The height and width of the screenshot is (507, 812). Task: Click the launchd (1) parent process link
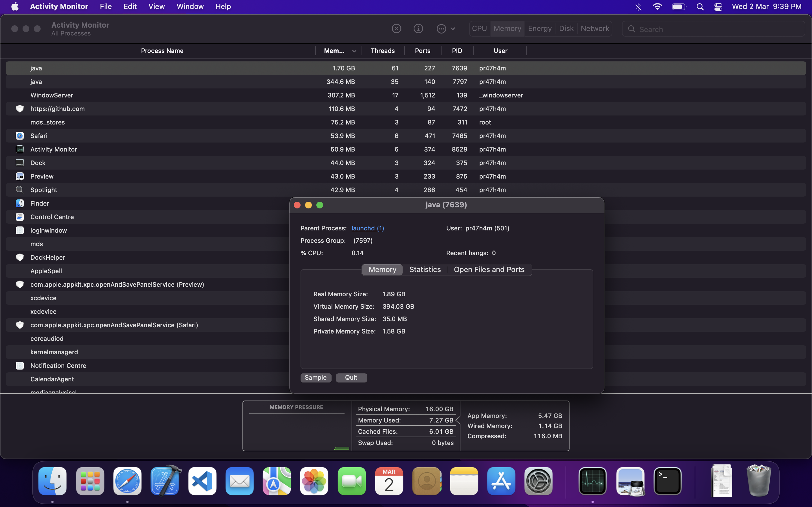pos(367,228)
